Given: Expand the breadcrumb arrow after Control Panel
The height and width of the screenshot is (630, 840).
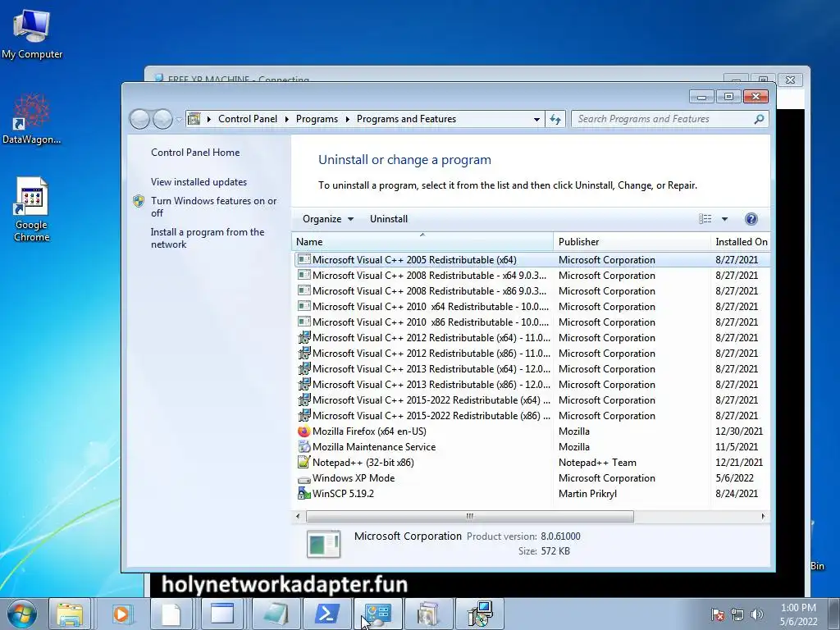Looking at the screenshot, I should coord(286,119).
